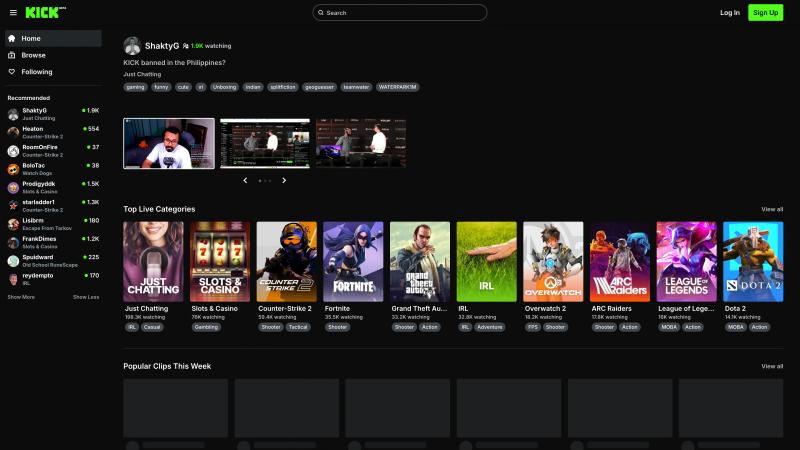800x450 pixels.
Task: Select the gaming tag
Action: tap(135, 87)
